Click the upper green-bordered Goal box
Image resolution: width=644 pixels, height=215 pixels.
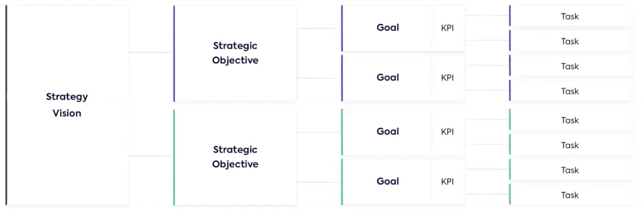[387, 131]
